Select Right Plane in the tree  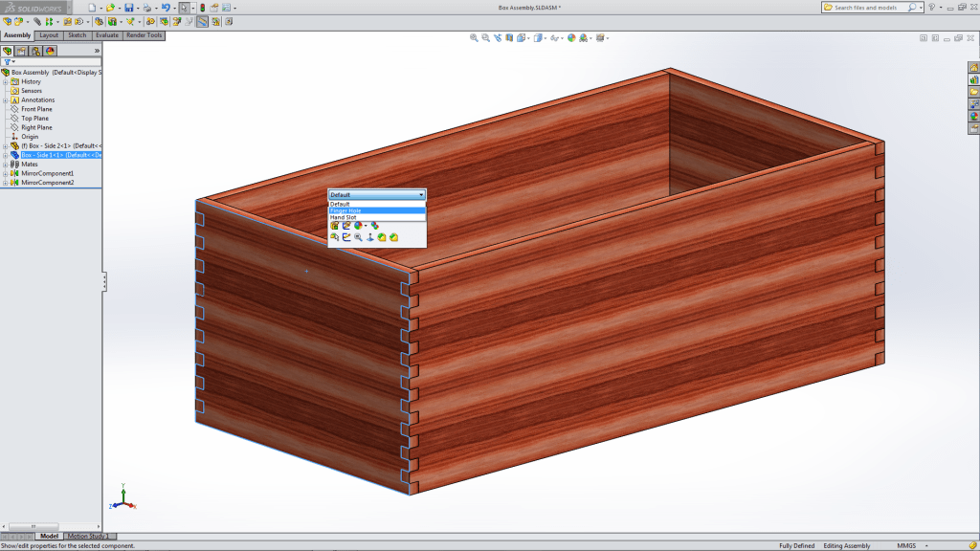click(36, 127)
